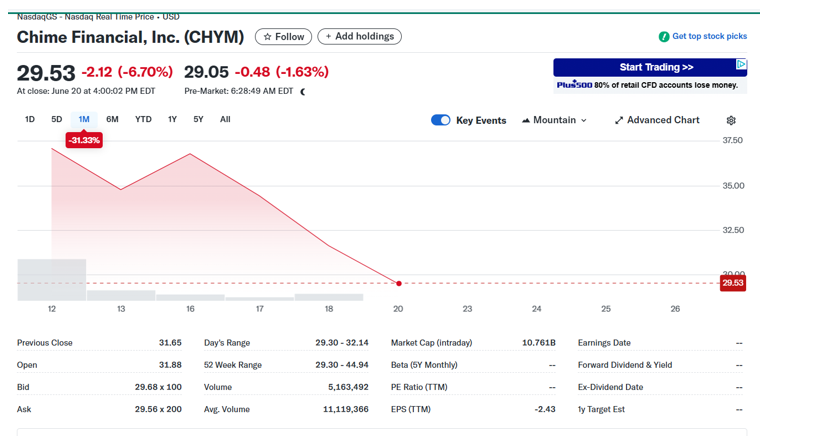Click the 1y Target Est label
This screenshot has width=821, height=438.
(x=601, y=409)
